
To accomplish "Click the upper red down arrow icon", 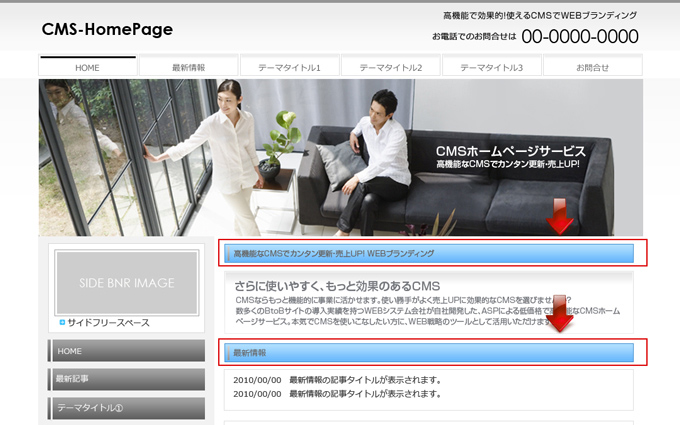I will (x=560, y=217).
